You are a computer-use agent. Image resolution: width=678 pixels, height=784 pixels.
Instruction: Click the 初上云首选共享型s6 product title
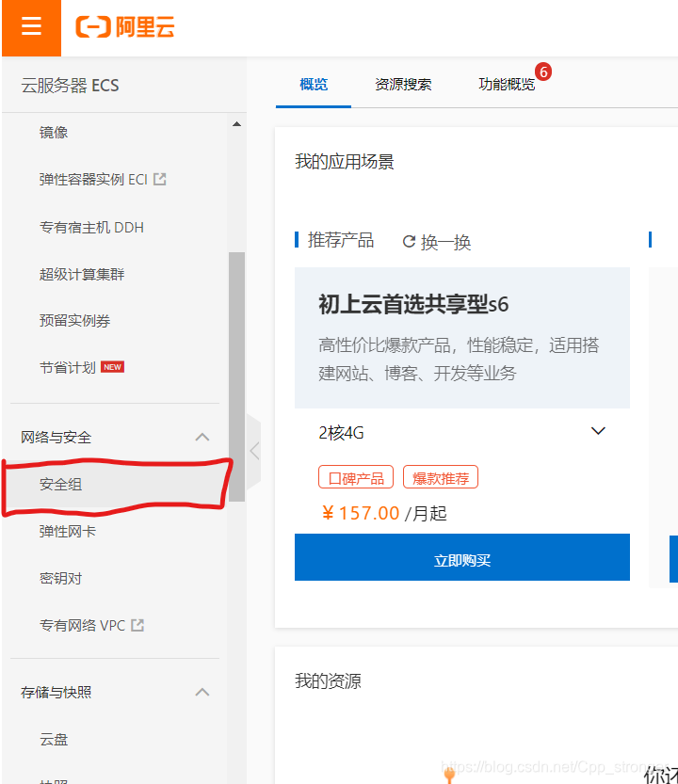click(413, 304)
